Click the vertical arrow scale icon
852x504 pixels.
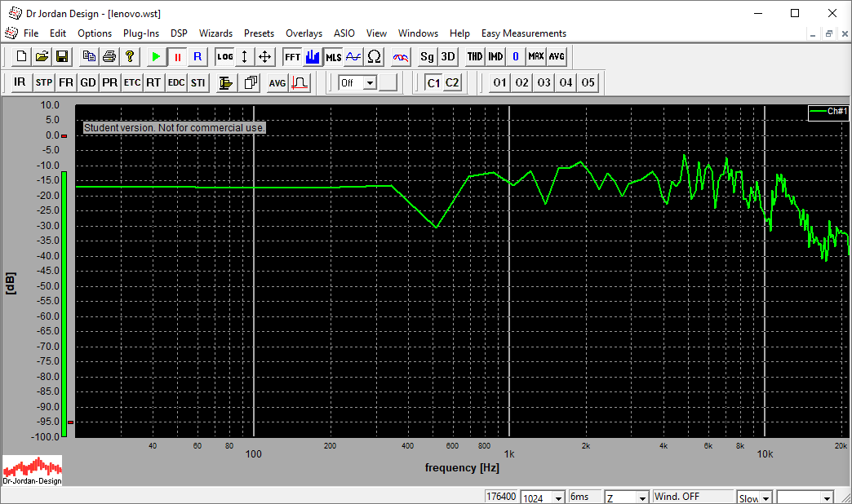245,56
